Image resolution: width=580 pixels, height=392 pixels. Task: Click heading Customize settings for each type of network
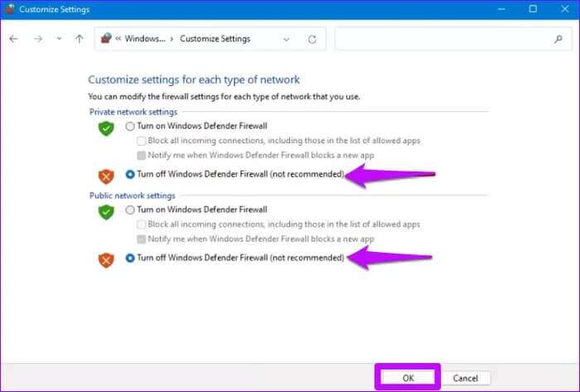point(194,80)
